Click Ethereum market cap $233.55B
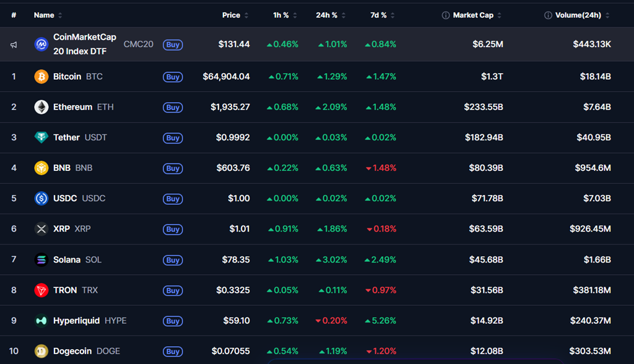 tap(484, 107)
